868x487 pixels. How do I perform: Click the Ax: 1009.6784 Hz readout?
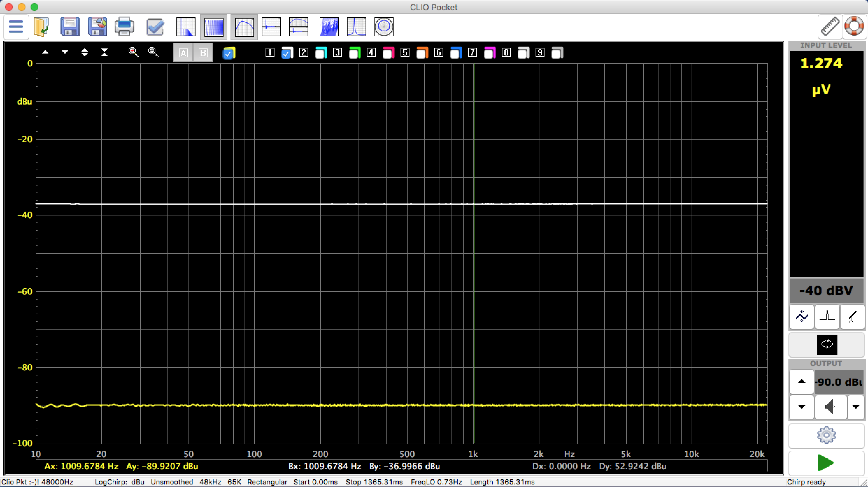(81, 466)
